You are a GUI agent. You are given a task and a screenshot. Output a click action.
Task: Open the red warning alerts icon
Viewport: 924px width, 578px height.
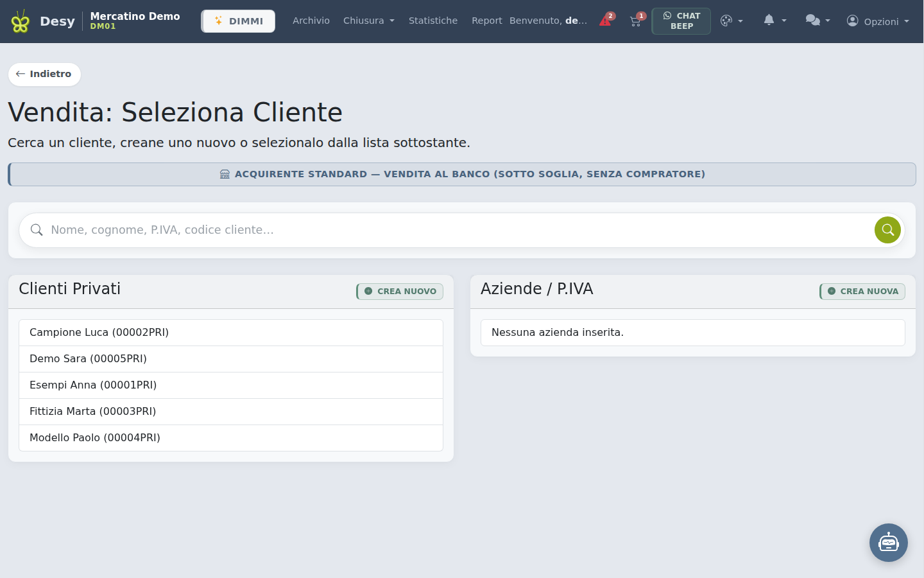[606, 21]
